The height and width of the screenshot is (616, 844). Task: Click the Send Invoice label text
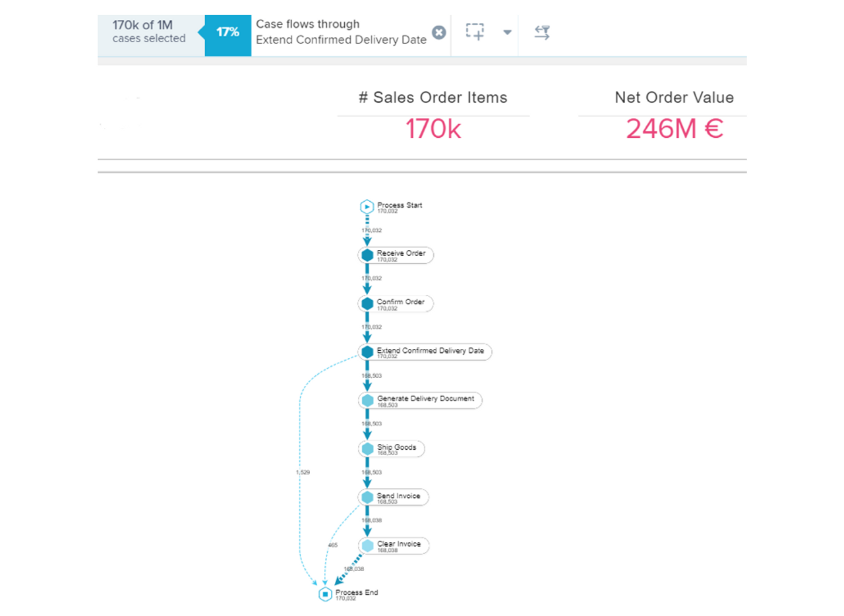point(398,495)
